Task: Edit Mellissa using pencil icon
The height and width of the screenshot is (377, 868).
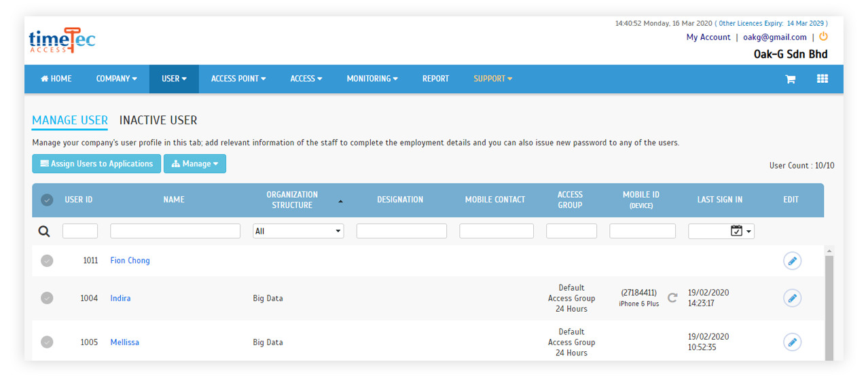Action: coord(792,342)
